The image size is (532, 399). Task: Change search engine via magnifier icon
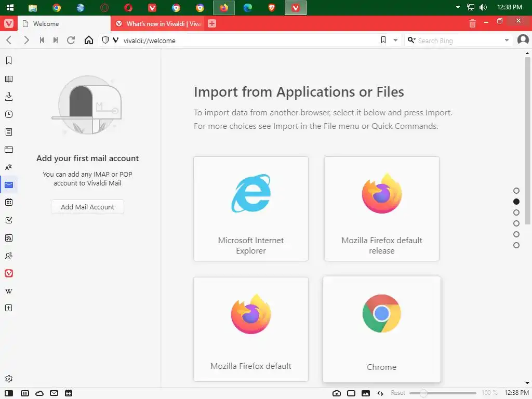411,40
